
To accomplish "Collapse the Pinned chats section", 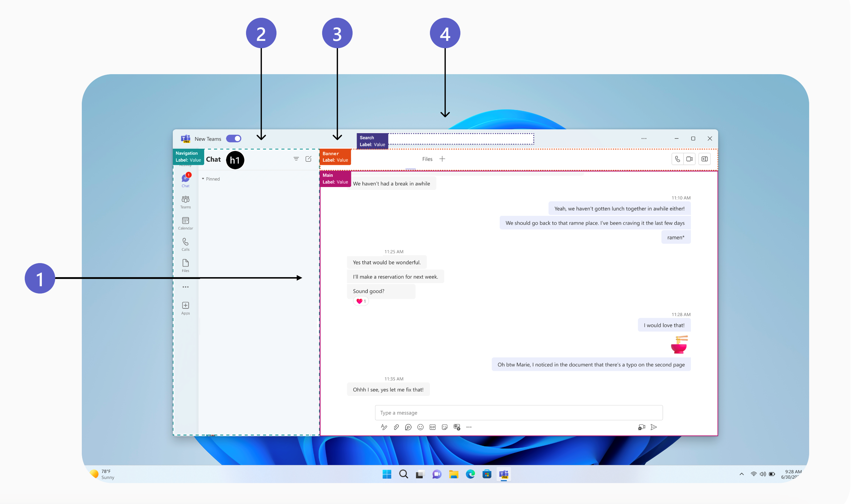I will (x=203, y=179).
